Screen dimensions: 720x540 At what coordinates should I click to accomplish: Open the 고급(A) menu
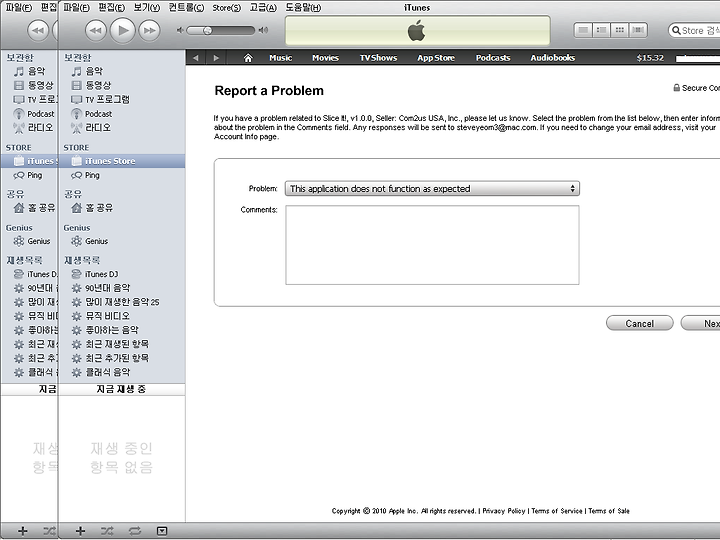(x=263, y=8)
